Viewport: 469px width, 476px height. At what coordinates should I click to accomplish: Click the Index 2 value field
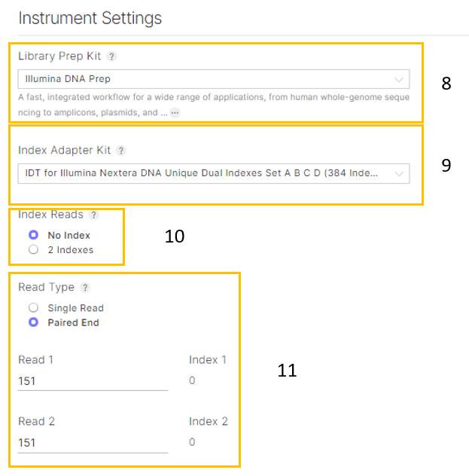tap(192, 443)
